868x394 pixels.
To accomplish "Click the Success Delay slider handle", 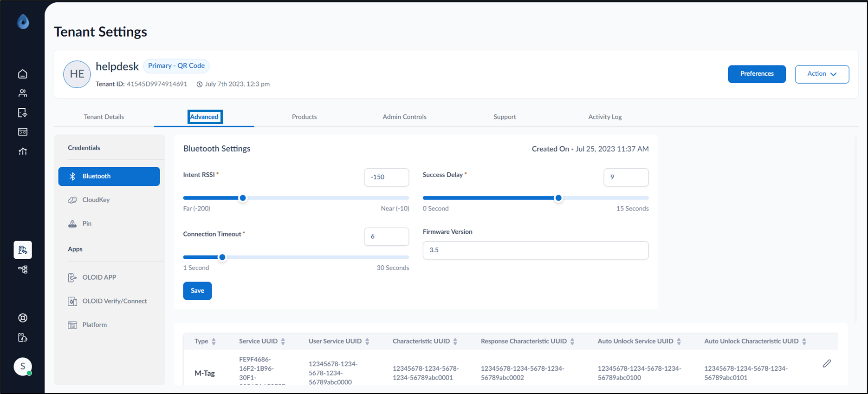I will point(559,198).
